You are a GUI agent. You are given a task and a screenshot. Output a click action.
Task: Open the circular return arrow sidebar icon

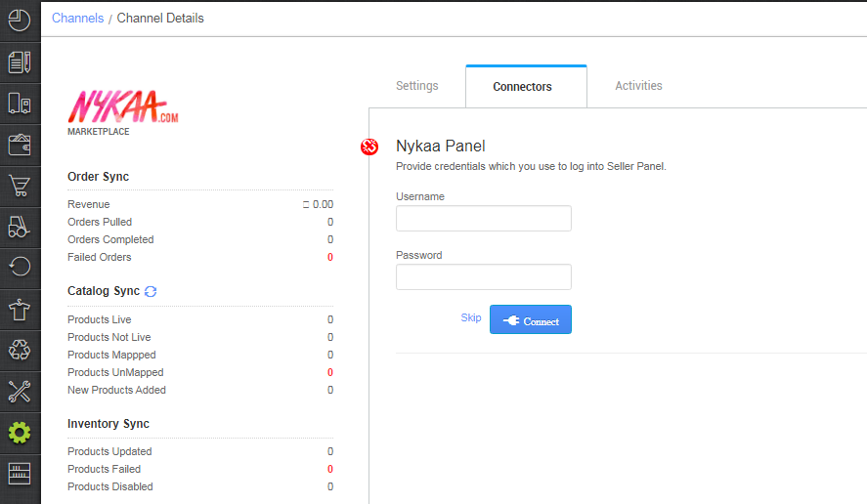(20, 266)
